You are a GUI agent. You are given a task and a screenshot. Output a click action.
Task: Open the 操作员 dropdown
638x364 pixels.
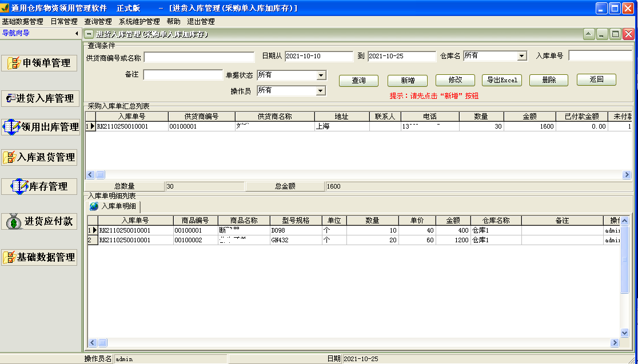(322, 90)
